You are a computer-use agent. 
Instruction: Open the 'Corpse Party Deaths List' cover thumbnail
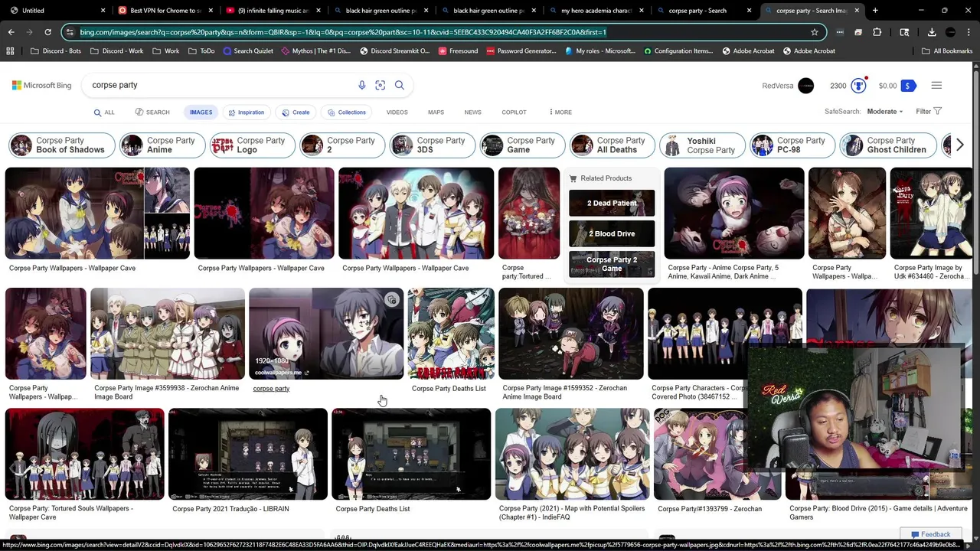[450, 334]
